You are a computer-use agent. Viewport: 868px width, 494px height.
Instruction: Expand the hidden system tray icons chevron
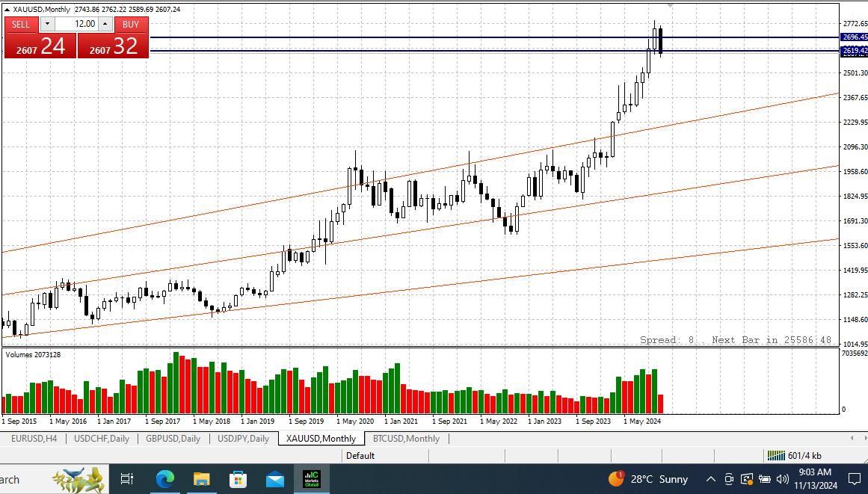click(x=710, y=479)
